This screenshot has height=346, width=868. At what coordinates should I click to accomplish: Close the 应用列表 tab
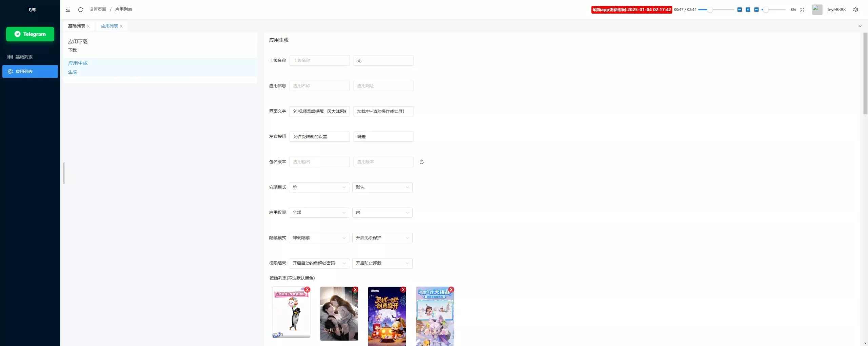(x=121, y=26)
